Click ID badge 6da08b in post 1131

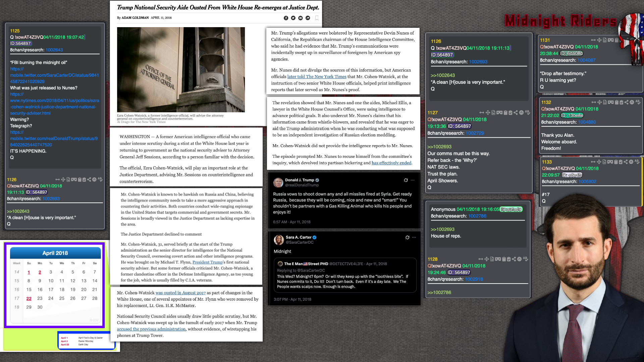[572, 54]
